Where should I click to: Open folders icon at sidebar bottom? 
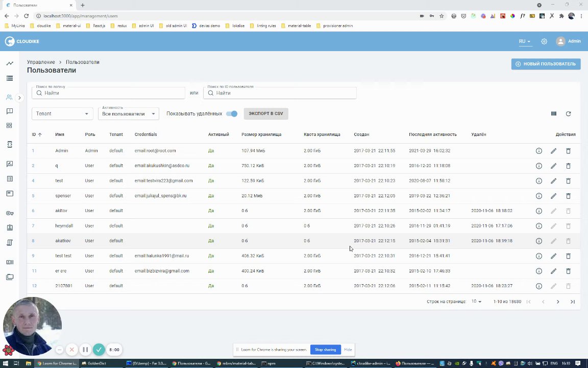[10, 277]
